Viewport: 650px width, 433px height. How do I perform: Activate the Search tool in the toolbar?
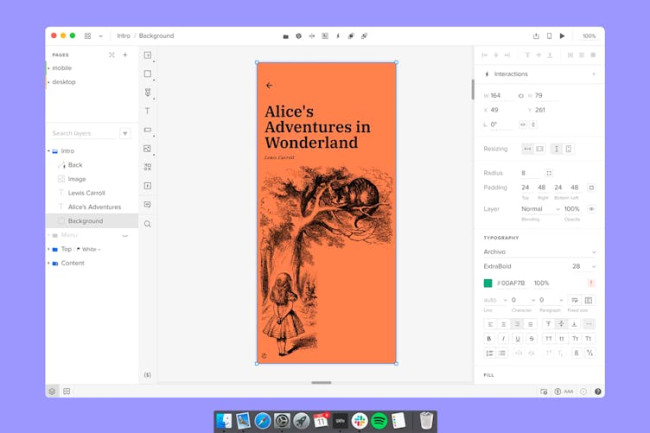pyautogui.click(x=147, y=224)
